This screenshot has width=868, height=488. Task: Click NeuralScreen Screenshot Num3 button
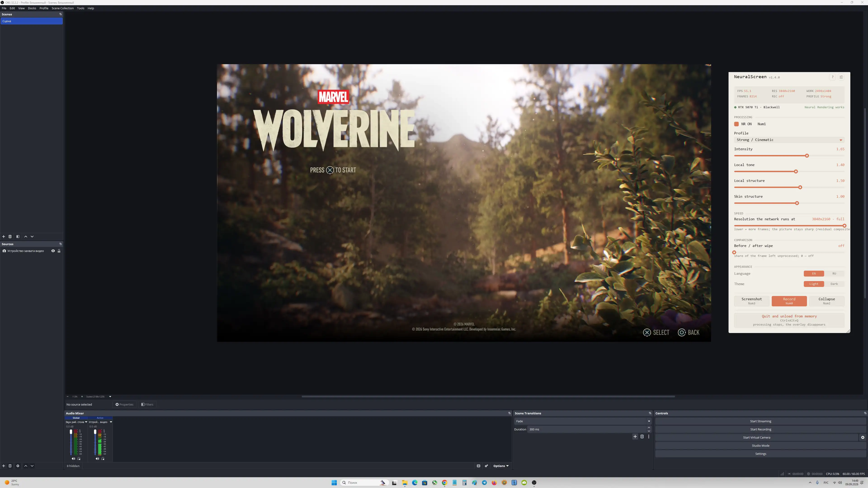click(x=751, y=301)
